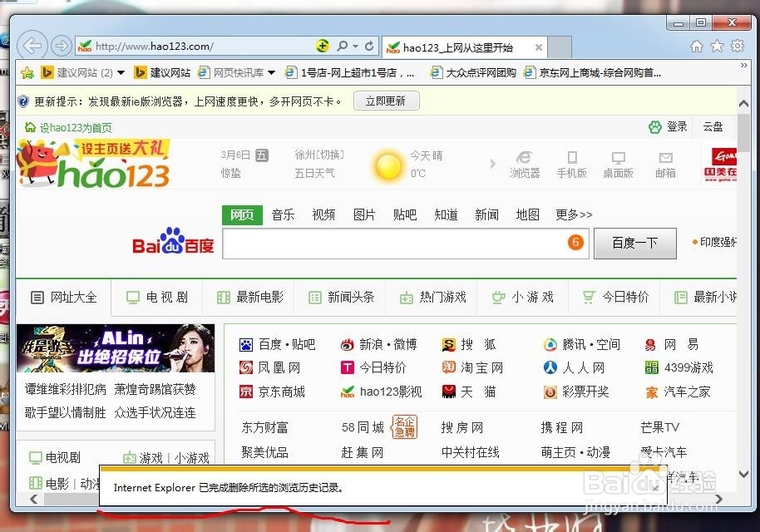Expand the 网页快讯库 dropdown
760x532 pixels.
click(x=271, y=73)
